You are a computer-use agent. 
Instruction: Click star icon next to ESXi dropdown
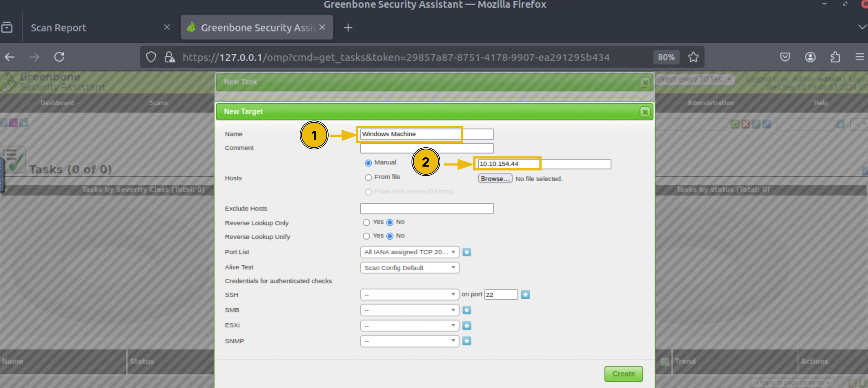(x=466, y=325)
